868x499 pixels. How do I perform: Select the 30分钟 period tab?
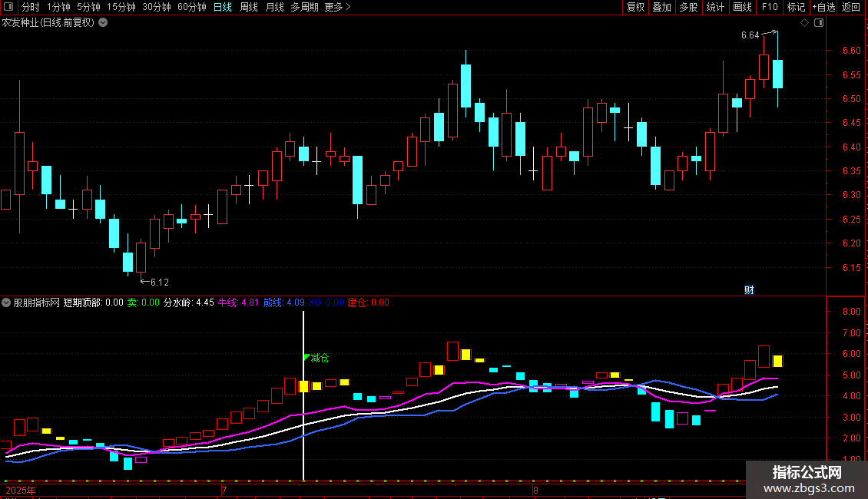(x=157, y=7)
